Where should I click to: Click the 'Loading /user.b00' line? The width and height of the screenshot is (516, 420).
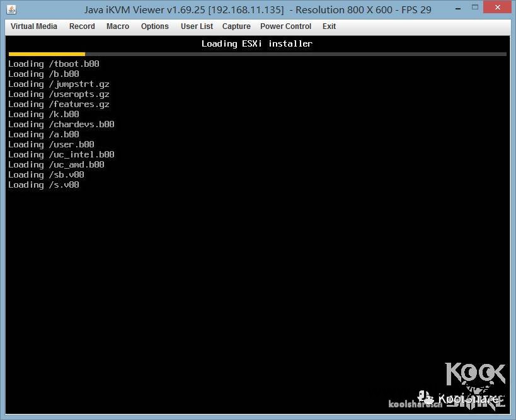click(x=51, y=144)
